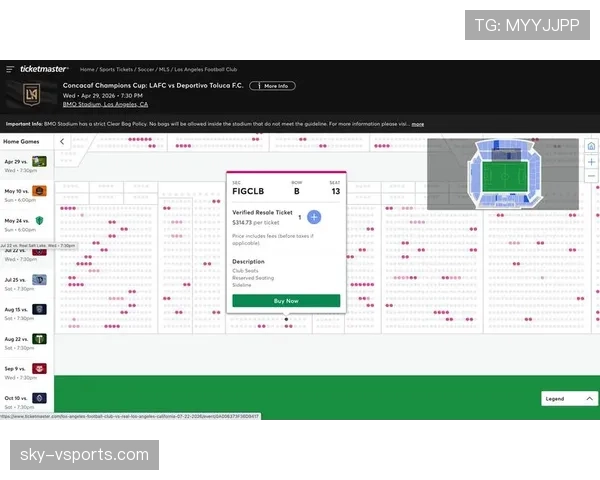Click 'Verified Resale Ticket' text
The image size is (600, 480).
pos(262,212)
